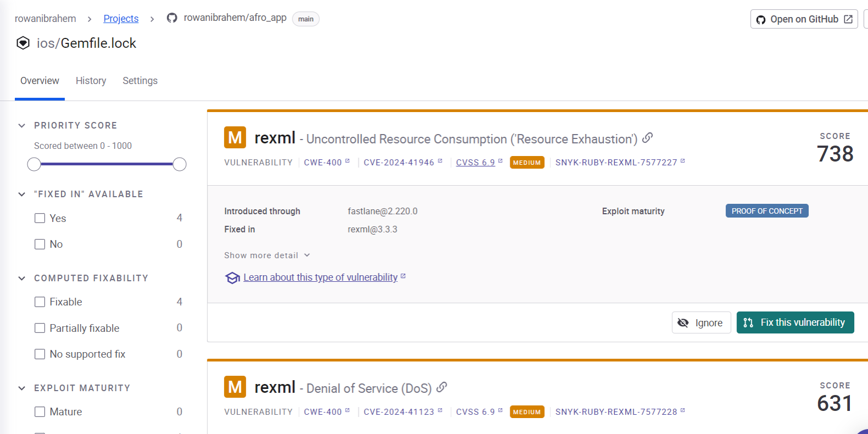This screenshot has width=868, height=434.
Task: Click the medium severity M badge for Denial of Service card
Action: click(x=235, y=387)
